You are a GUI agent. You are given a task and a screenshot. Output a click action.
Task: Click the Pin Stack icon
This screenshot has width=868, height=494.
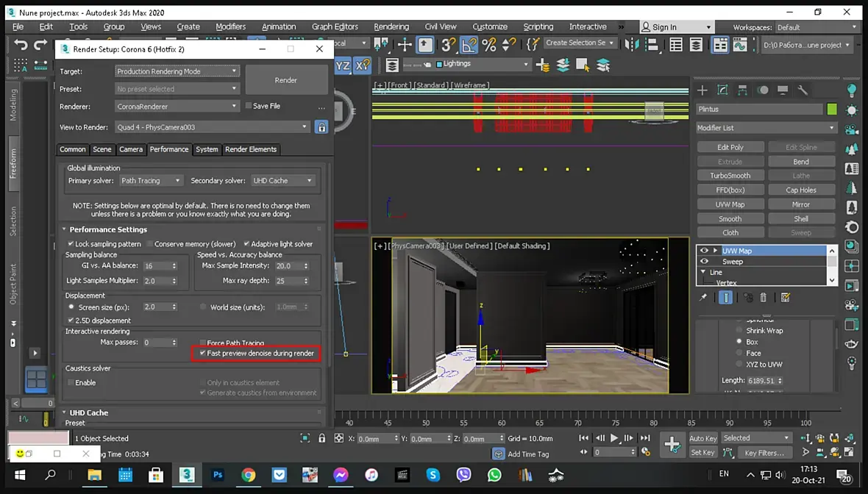703,298
